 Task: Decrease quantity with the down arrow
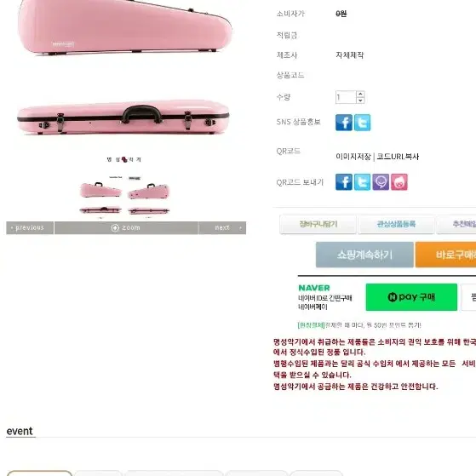click(360, 100)
